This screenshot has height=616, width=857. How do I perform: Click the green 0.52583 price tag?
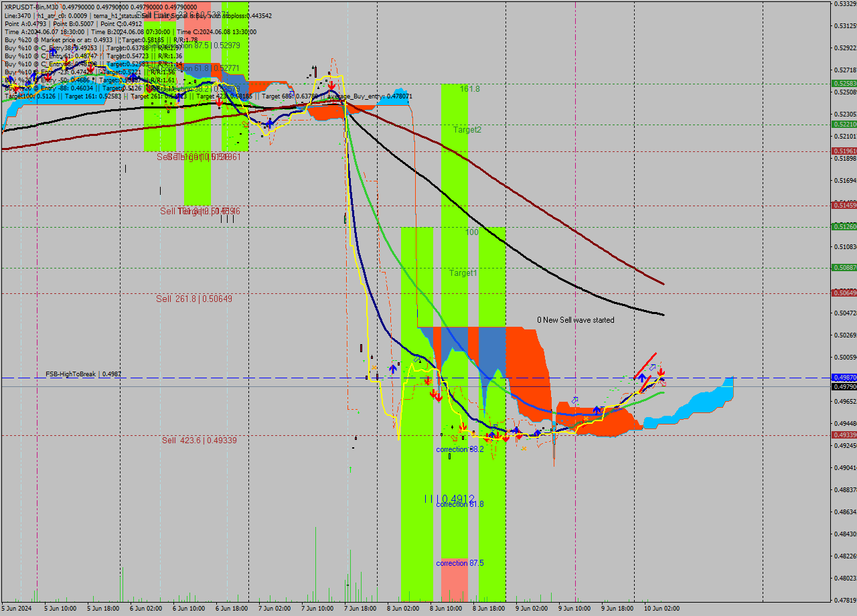click(844, 84)
